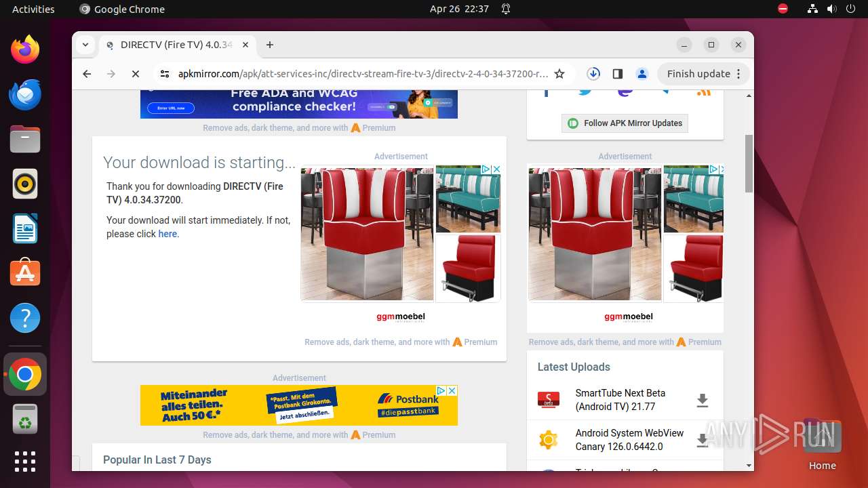Open the notifications bell

(506, 9)
